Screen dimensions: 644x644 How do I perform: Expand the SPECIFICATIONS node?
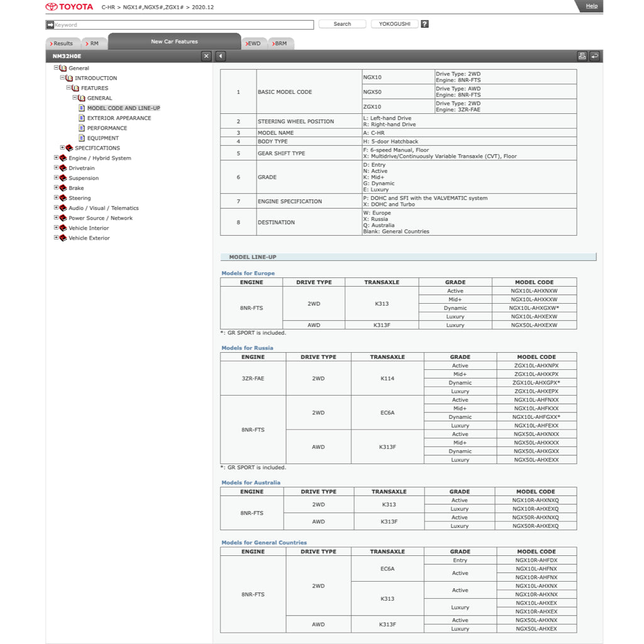click(62, 148)
